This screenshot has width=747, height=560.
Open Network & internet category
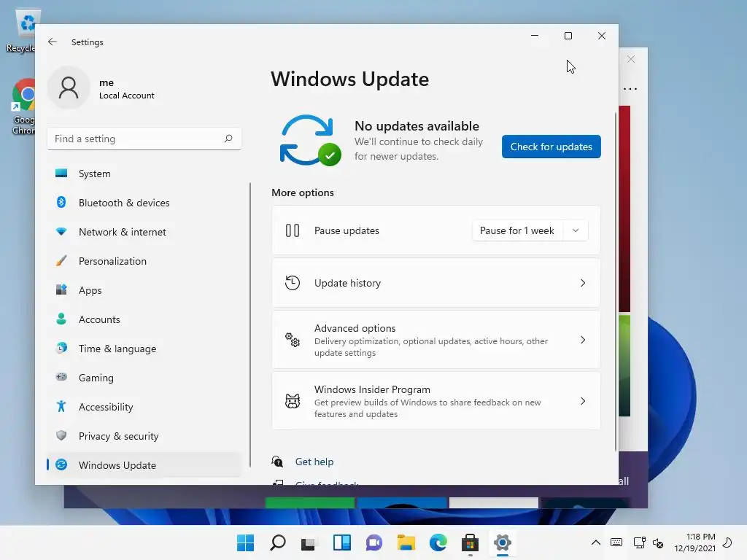point(144,231)
